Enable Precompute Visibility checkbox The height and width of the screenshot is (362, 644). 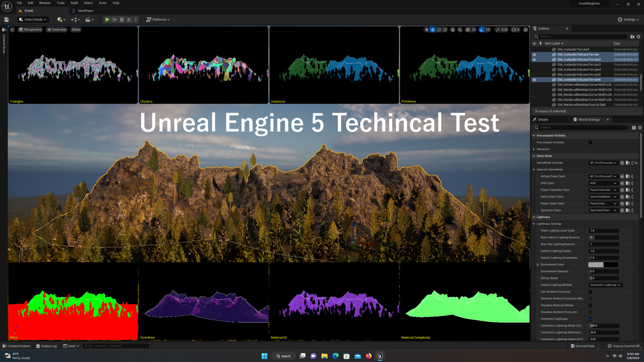pos(590,142)
